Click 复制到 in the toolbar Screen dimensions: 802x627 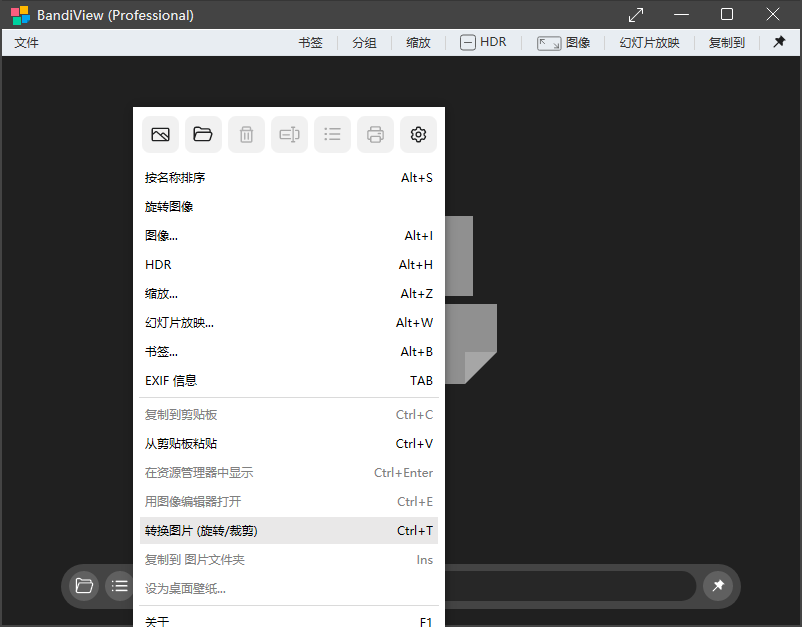coord(726,42)
